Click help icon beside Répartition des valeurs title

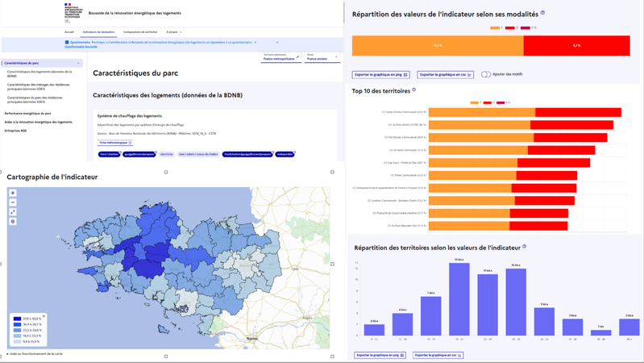542,13
